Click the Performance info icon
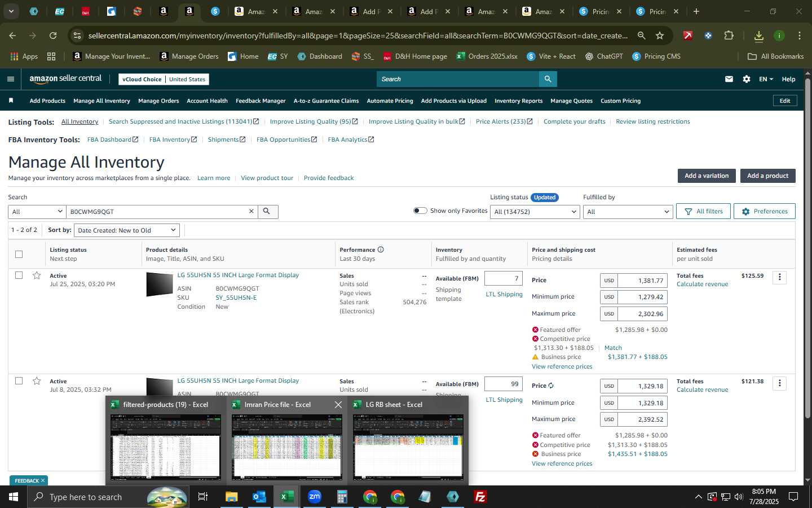812x508 pixels. [x=381, y=249]
